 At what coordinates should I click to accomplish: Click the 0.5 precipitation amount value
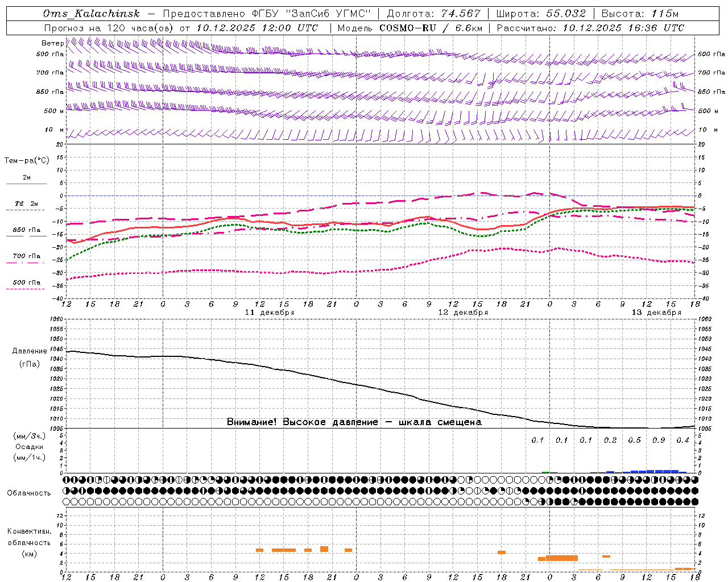pos(634,440)
